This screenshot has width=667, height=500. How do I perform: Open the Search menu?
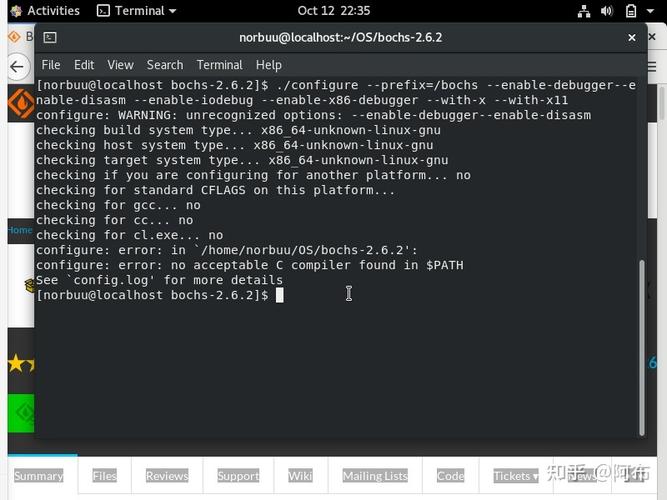coord(165,65)
